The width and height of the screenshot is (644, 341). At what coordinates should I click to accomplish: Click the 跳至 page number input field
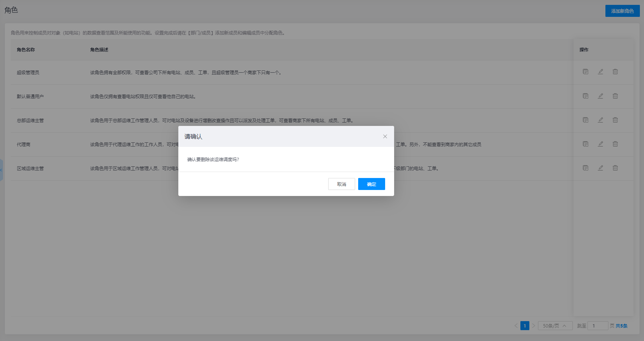pyautogui.click(x=598, y=326)
